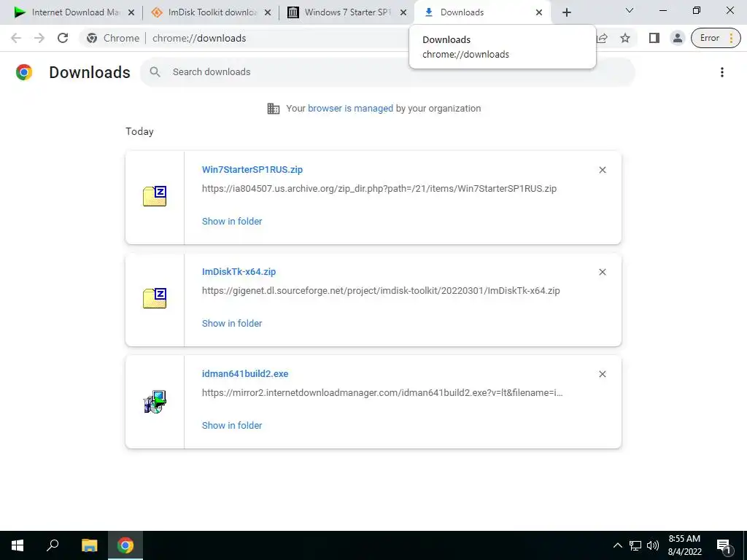Image resolution: width=747 pixels, height=560 pixels.
Task: Open the 'browser is managed' link
Action: click(x=350, y=109)
